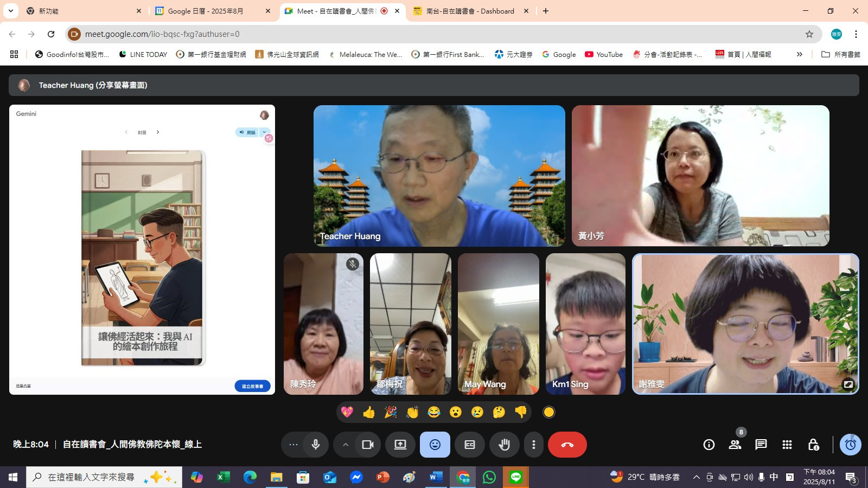Open the YouTube bookmark
868x488 pixels.
pyautogui.click(x=604, y=54)
